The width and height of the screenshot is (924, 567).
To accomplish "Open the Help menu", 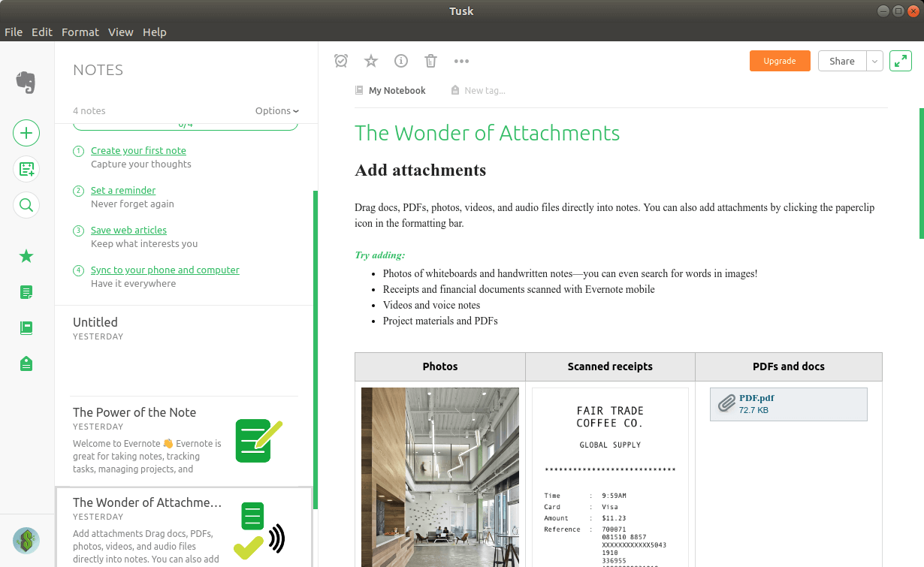I will 155,32.
